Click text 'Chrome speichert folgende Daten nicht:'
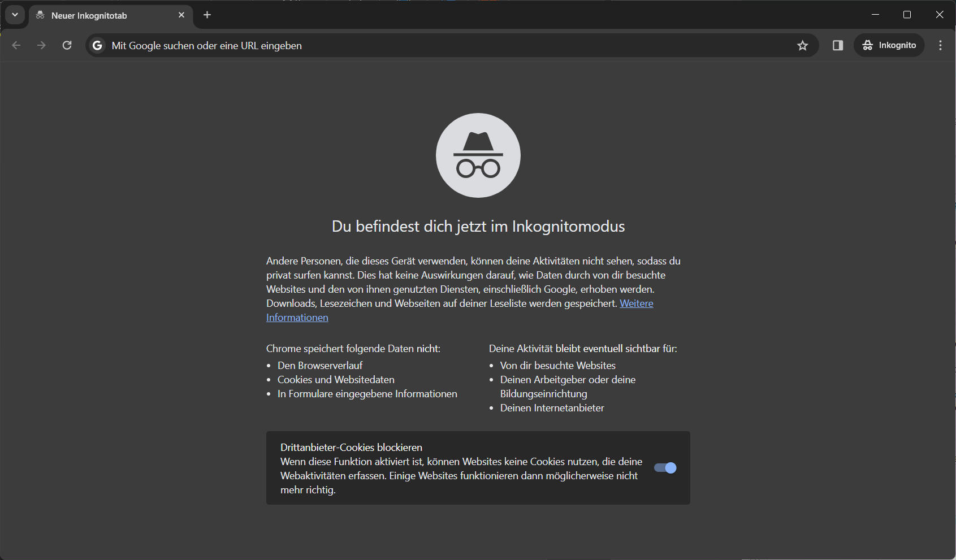The height and width of the screenshot is (560, 956). click(353, 349)
